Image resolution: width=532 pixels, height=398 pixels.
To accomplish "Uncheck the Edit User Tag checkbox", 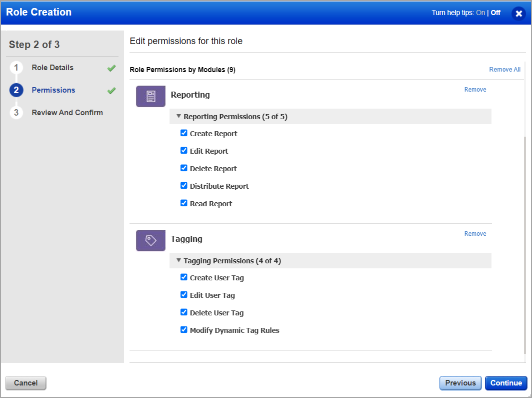I will pos(184,295).
